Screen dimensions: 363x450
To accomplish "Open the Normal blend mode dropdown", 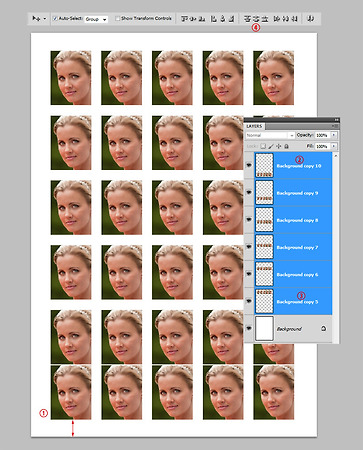I will tap(270, 135).
